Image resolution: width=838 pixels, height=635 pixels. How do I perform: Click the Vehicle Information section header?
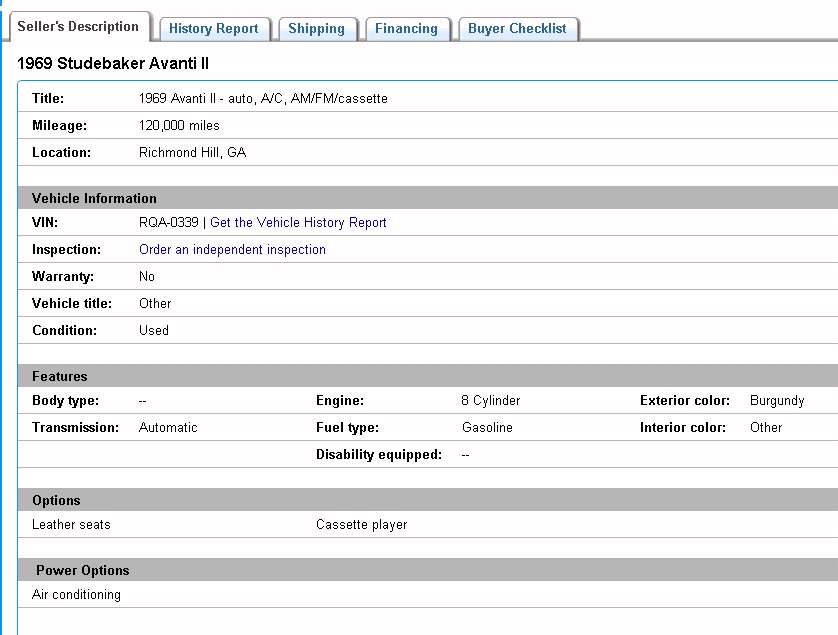[428, 198]
